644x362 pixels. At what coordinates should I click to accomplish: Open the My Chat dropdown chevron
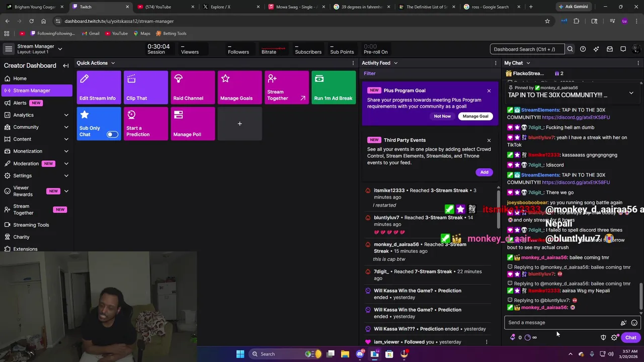[528, 63]
